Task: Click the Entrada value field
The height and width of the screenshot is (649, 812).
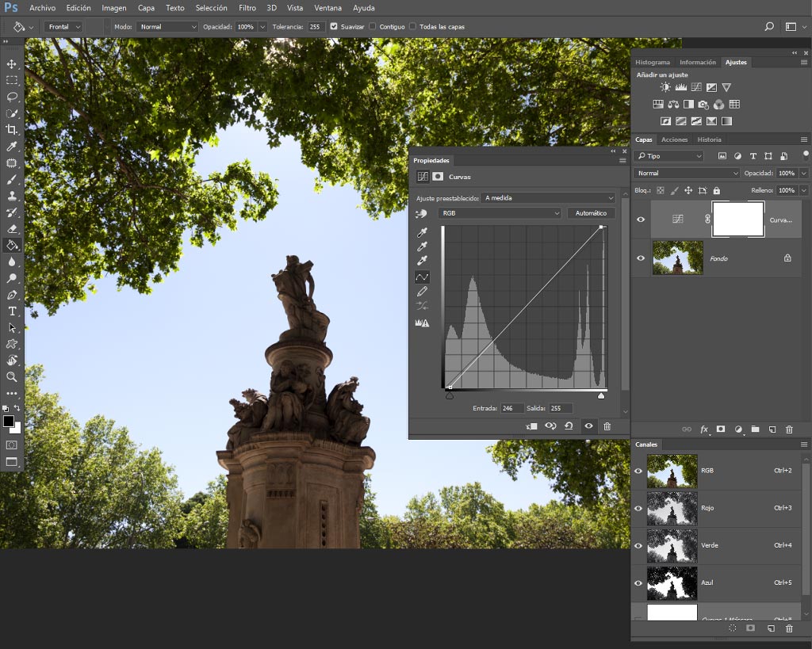Action: click(x=511, y=408)
